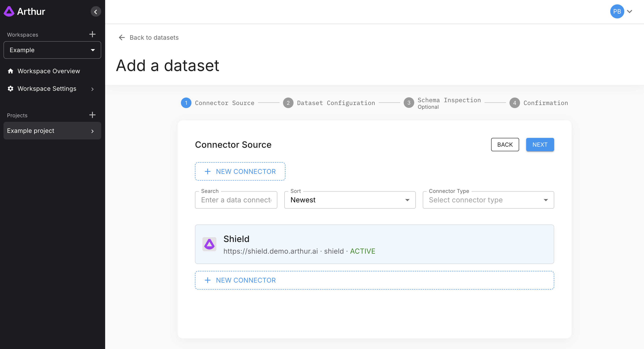
Task: Add a new project with plus icon
Action: pyautogui.click(x=92, y=115)
